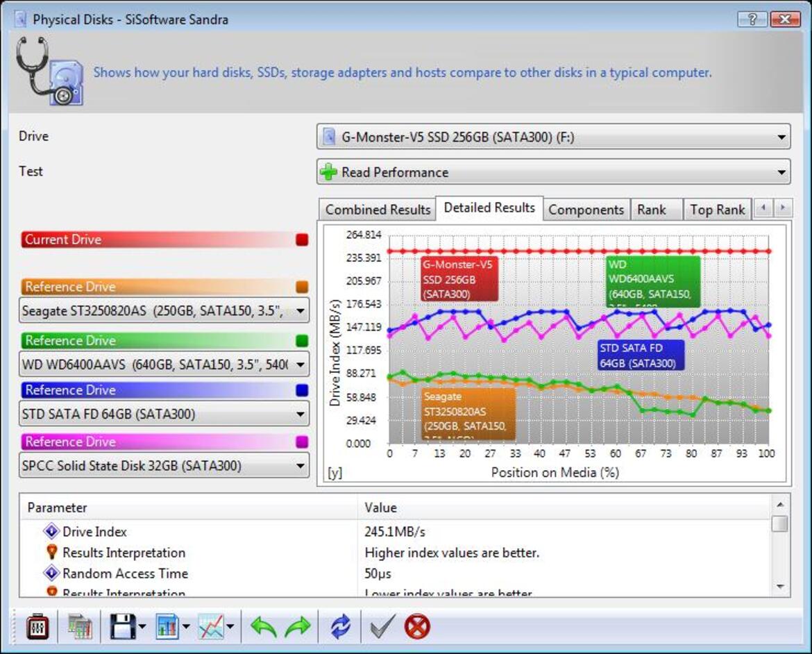
Task: Open the Top Rank tab
Action: [717, 210]
